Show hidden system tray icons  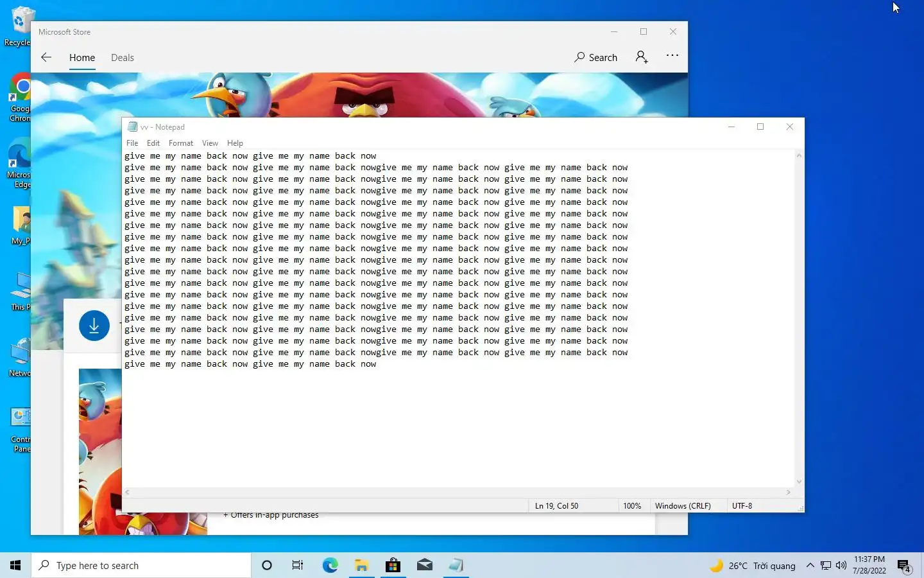tap(810, 566)
